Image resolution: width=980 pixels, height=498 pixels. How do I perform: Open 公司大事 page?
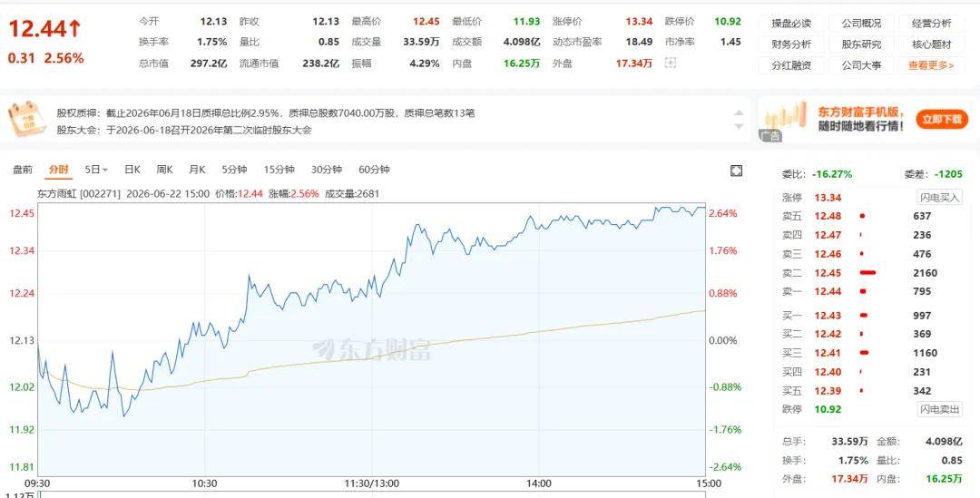[861, 65]
